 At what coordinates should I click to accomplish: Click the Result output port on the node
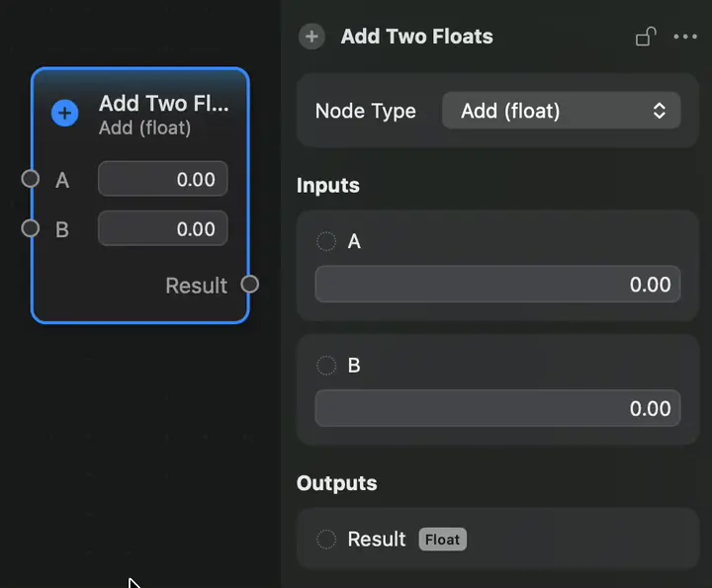tap(250, 284)
